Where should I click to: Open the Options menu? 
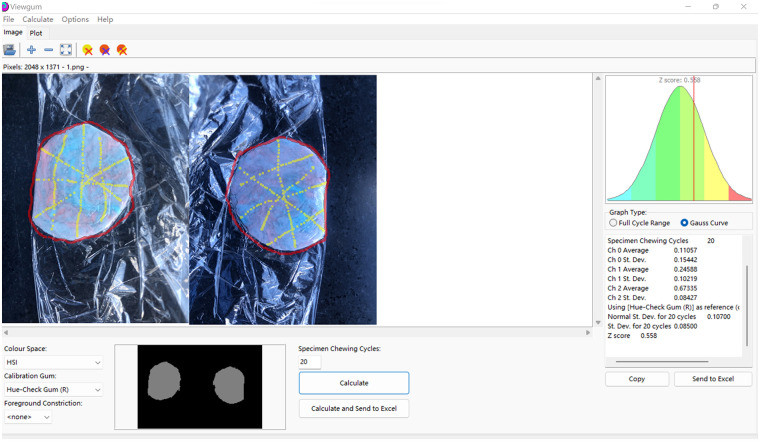coord(75,19)
